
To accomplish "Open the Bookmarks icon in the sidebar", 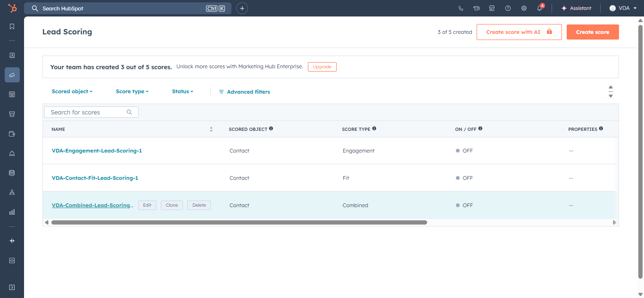I will click(12, 26).
